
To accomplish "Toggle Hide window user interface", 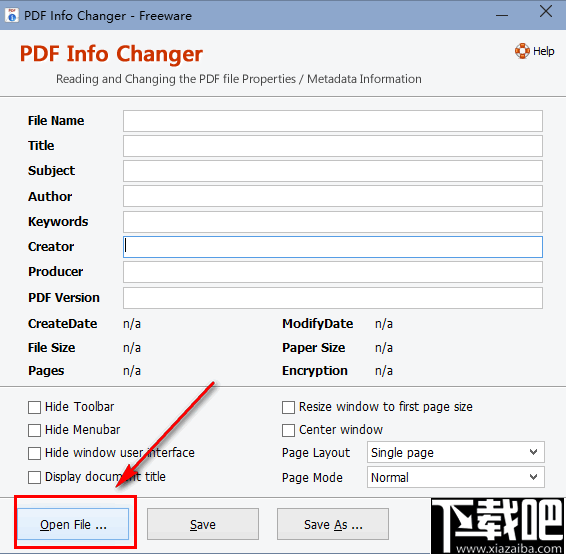I will 35,453.
